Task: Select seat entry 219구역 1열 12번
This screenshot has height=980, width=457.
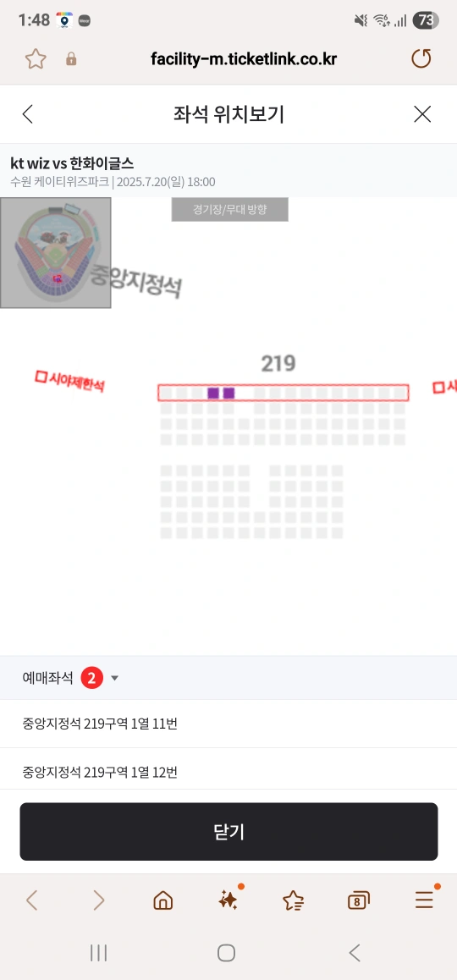Action: (228, 771)
